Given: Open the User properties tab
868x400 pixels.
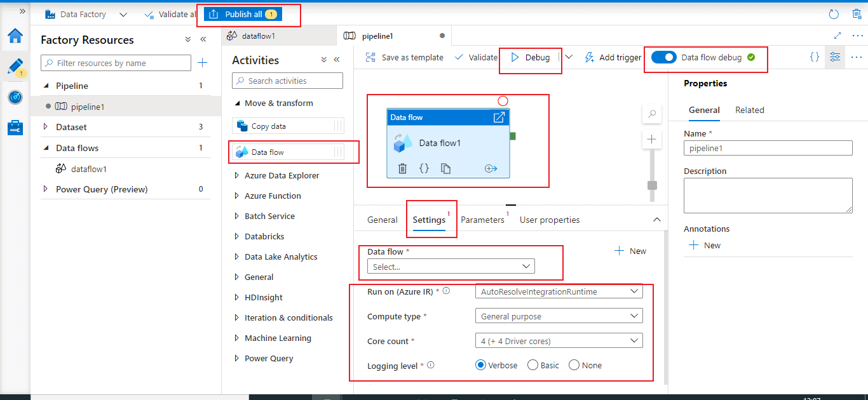Looking at the screenshot, I should (550, 220).
